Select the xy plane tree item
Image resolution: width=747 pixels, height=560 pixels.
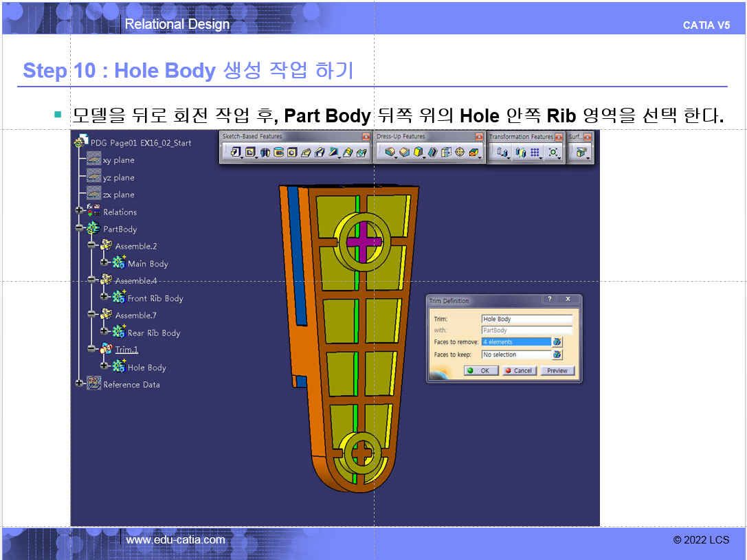tap(118, 160)
